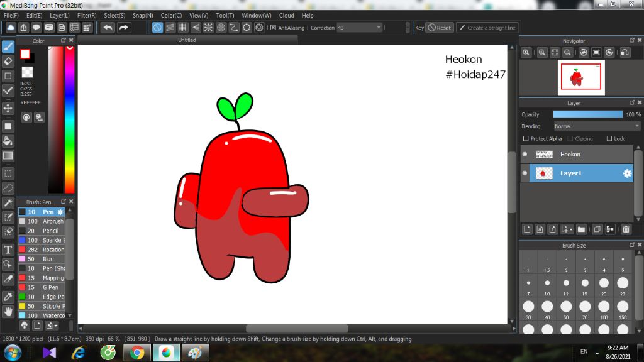Enable circle snap guide
Screen dimensions: 644x362
pos(221,28)
